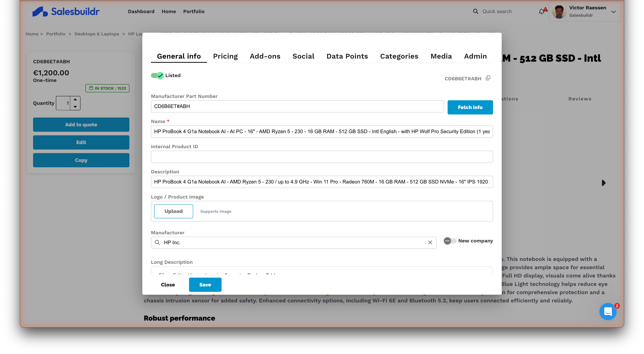
Task: Increase quantity with the up arrow
Action: pos(75,100)
